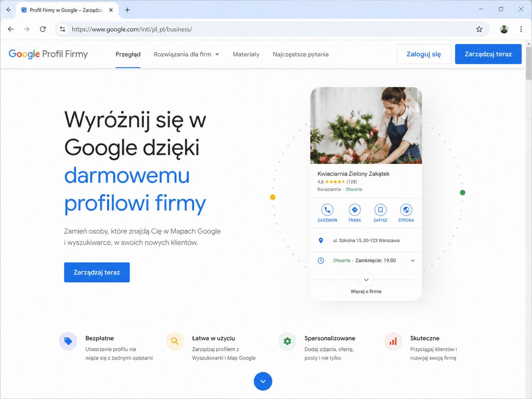The width and height of the screenshot is (532, 399).
Task: Click the clock icon by opening hours
Action: coord(321,261)
